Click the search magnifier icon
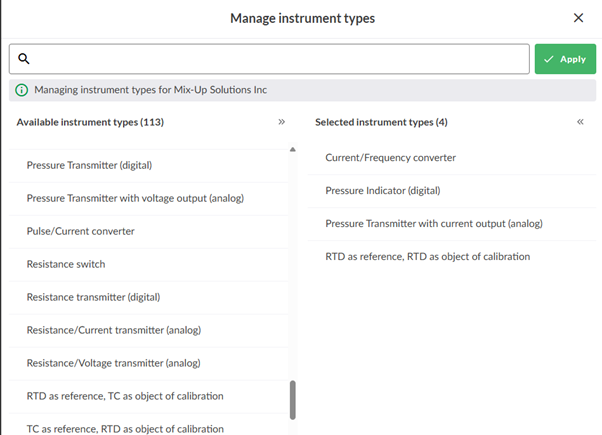Viewport: 602px width, 435px height. (x=24, y=59)
